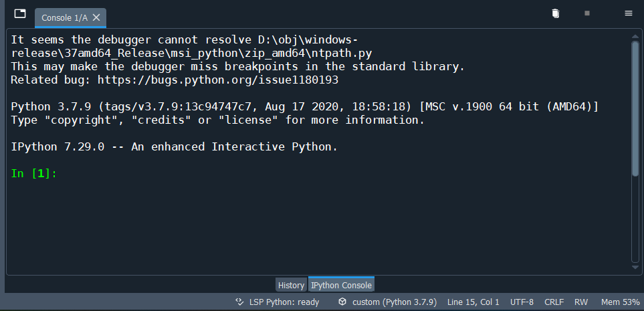The height and width of the screenshot is (311, 644).
Task: Click the Line 15, Col 1 indicator
Action: 473,302
